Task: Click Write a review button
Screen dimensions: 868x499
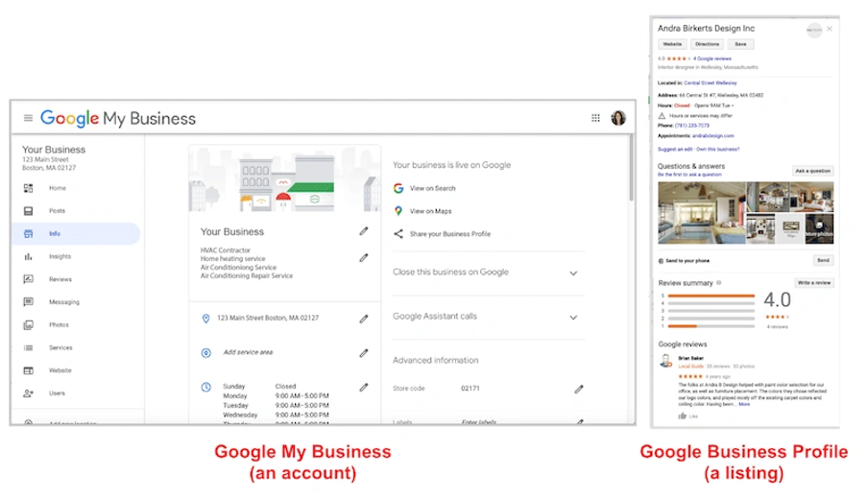Action: (x=814, y=283)
